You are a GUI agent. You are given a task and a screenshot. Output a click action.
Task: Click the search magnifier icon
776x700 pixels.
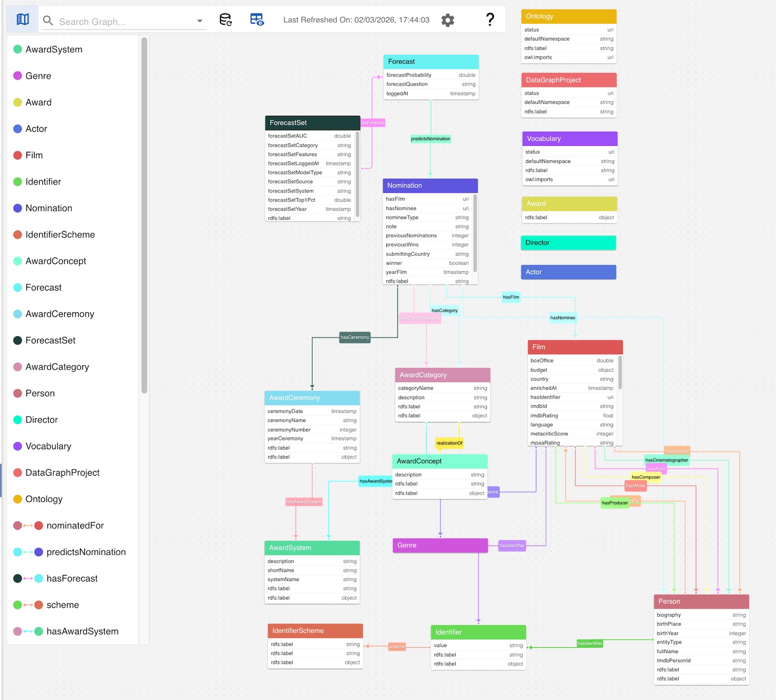click(x=48, y=22)
